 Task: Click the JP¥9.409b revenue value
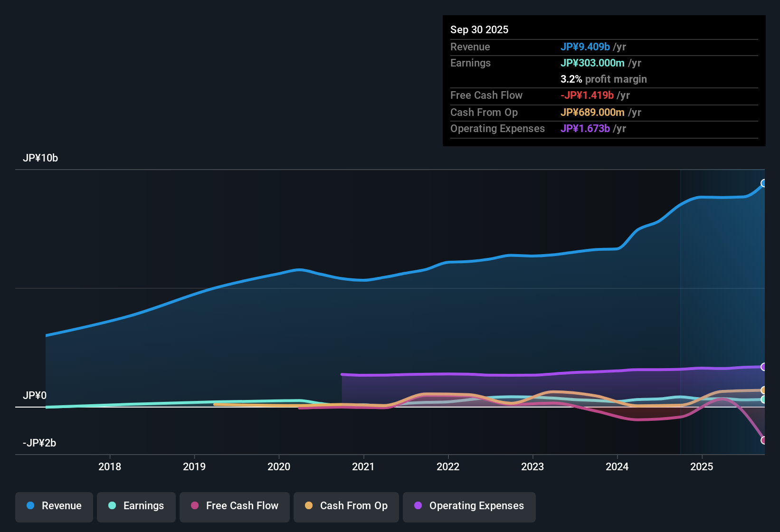tap(585, 47)
